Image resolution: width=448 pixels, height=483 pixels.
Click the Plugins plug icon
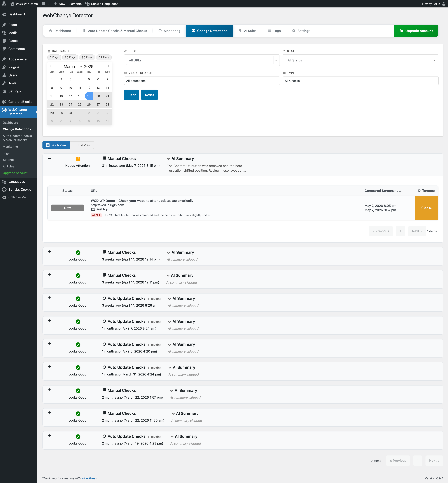click(x=4, y=67)
